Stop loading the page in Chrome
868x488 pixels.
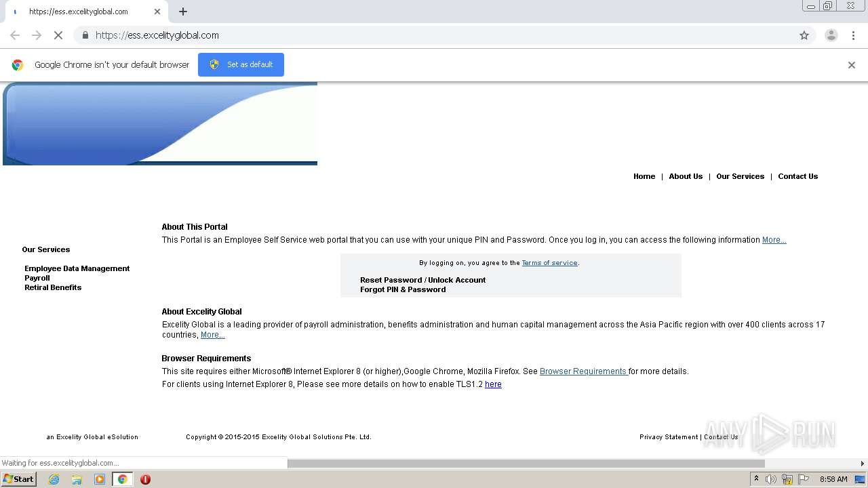[58, 35]
